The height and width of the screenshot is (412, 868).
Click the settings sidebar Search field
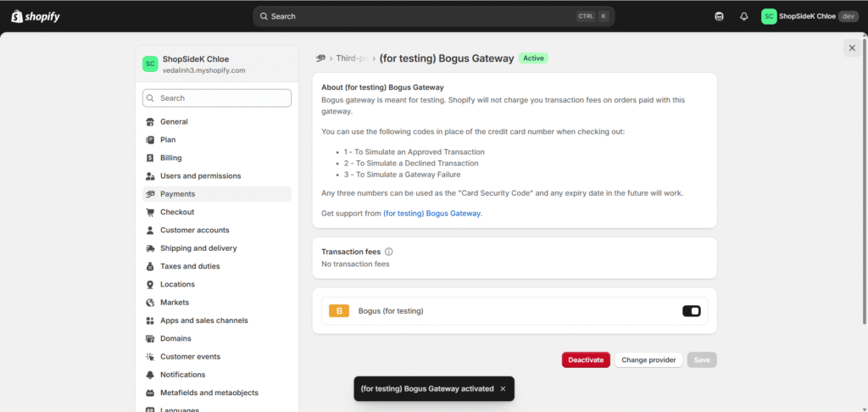(217, 98)
